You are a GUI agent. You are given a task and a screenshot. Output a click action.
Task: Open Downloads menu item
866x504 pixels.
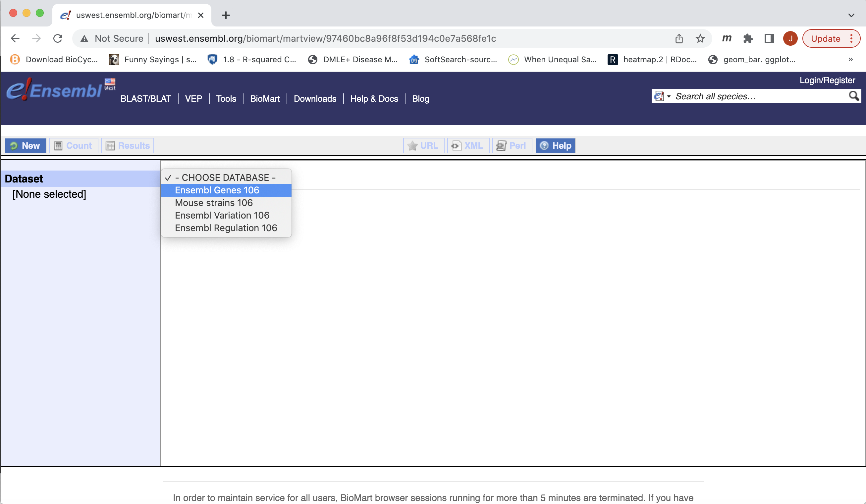pos(315,99)
